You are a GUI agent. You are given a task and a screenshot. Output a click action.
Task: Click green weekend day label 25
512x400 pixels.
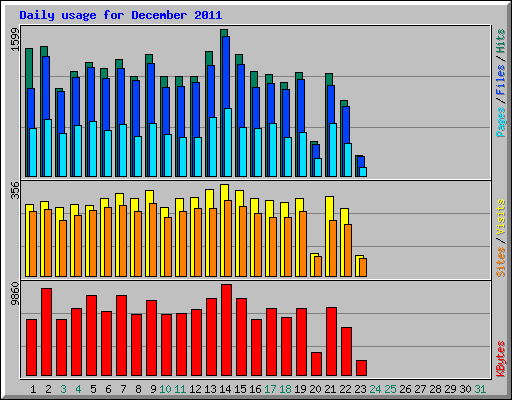pos(390,389)
